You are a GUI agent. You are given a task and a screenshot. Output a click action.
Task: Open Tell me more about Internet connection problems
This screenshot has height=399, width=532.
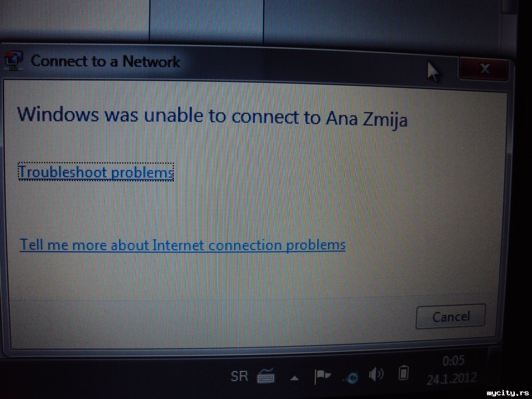point(182,245)
